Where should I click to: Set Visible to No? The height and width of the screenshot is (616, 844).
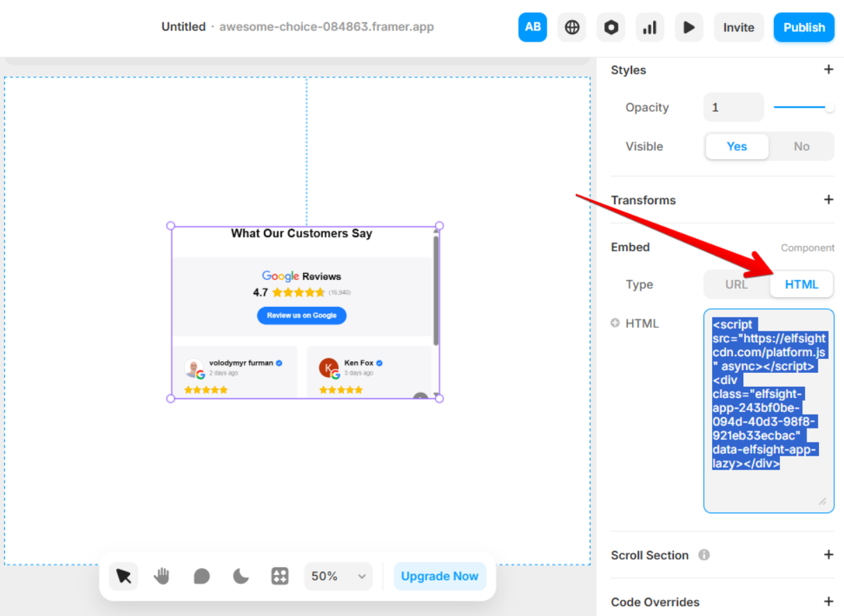(x=802, y=147)
